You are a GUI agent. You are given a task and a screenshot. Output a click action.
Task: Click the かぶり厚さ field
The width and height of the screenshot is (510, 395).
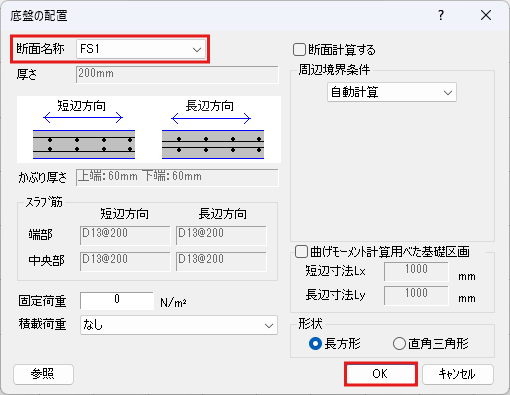point(177,177)
